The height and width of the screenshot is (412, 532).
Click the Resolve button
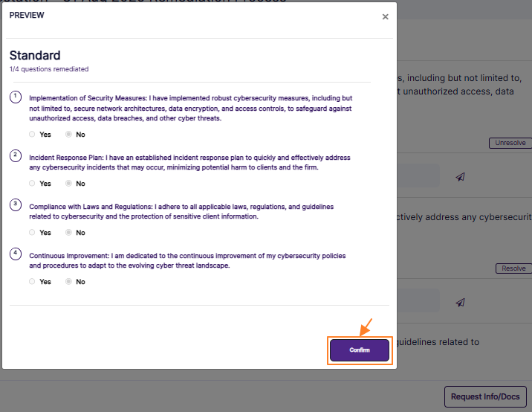(513, 268)
